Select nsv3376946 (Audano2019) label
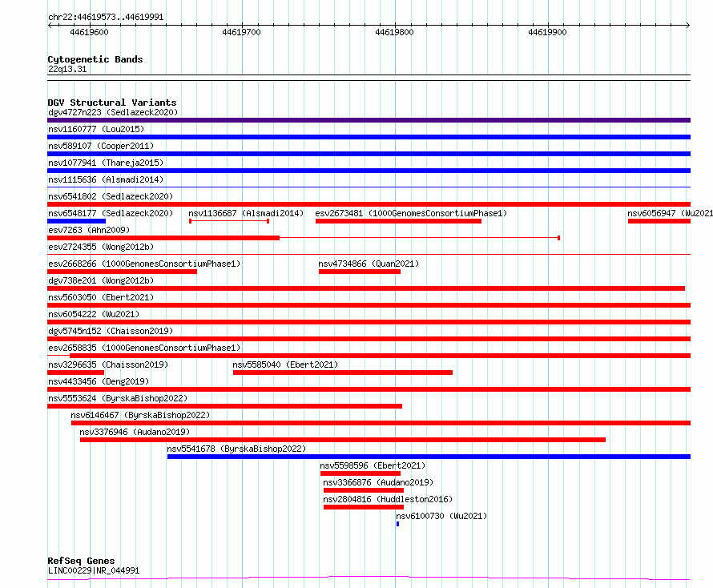 pos(135,432)
